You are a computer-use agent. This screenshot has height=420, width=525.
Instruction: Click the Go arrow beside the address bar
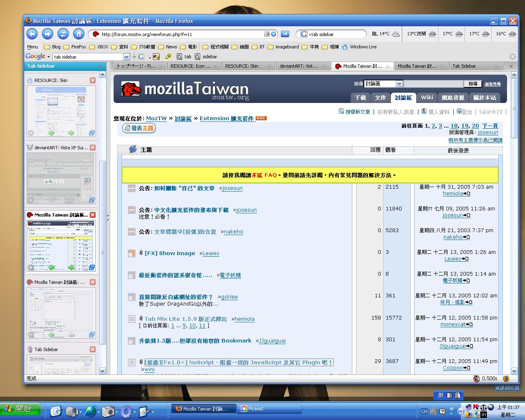click(x=285, y=34)
